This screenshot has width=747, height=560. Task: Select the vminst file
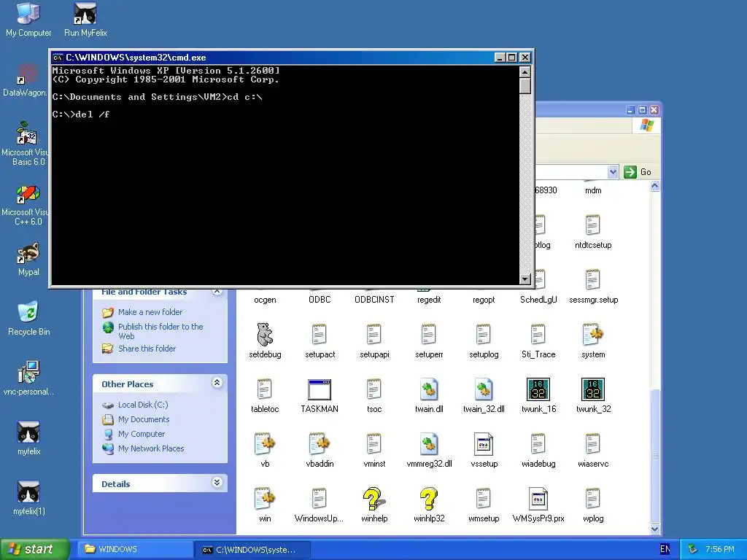[374, 449]
